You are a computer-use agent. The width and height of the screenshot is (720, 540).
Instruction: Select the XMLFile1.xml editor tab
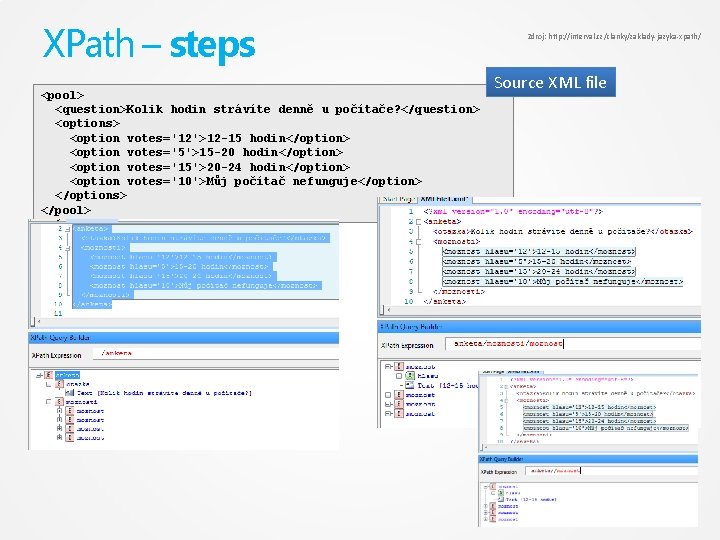pyautogui.click(x=444, y=199)
